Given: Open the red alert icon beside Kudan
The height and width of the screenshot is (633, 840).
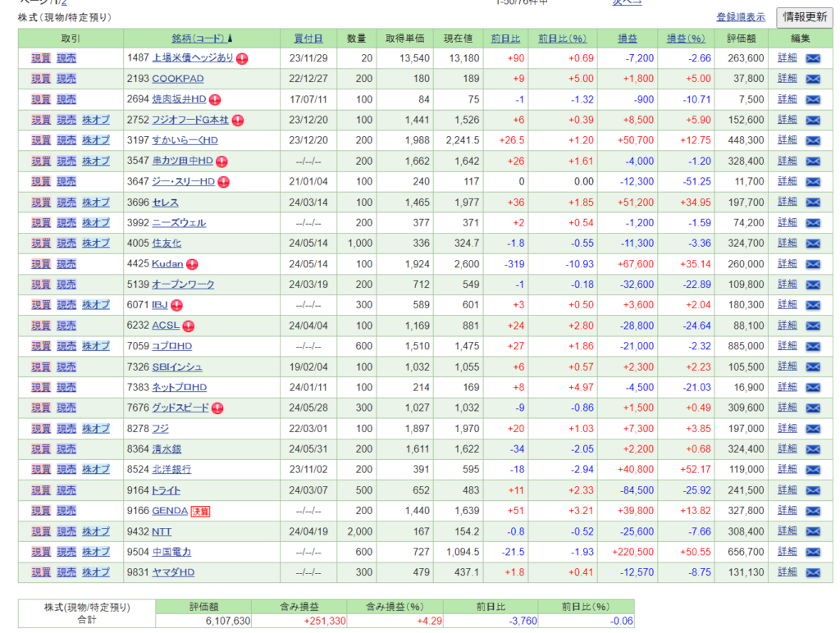Looking at the screenshot, I should coord(191,264).
